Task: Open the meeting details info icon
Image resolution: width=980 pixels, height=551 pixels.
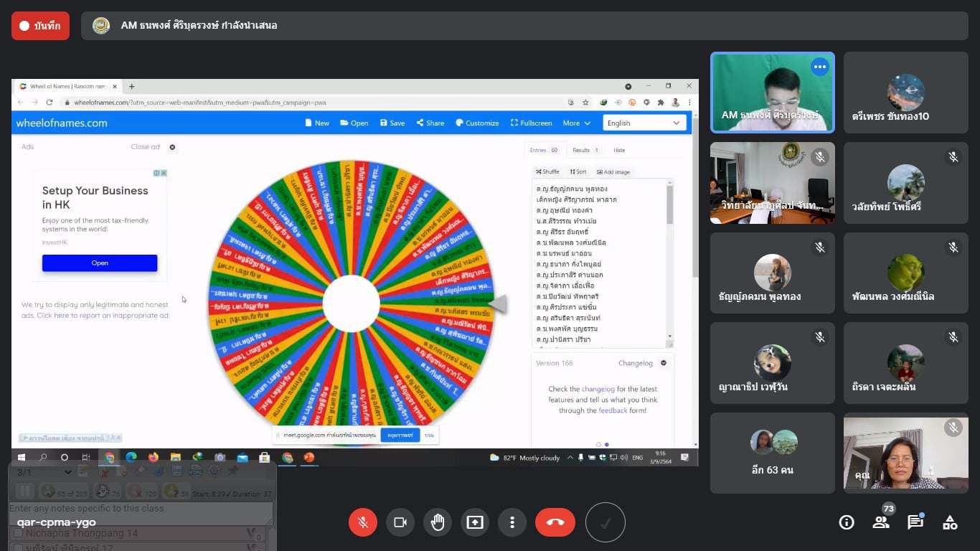Action: tap(847, 522)
